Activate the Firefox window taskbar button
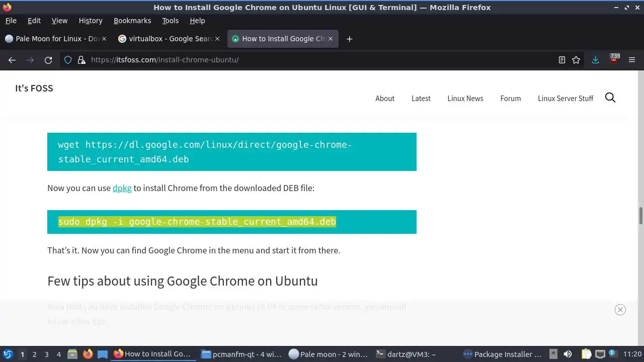This screenshot has height=362, width=644. (x=153, y=354)
